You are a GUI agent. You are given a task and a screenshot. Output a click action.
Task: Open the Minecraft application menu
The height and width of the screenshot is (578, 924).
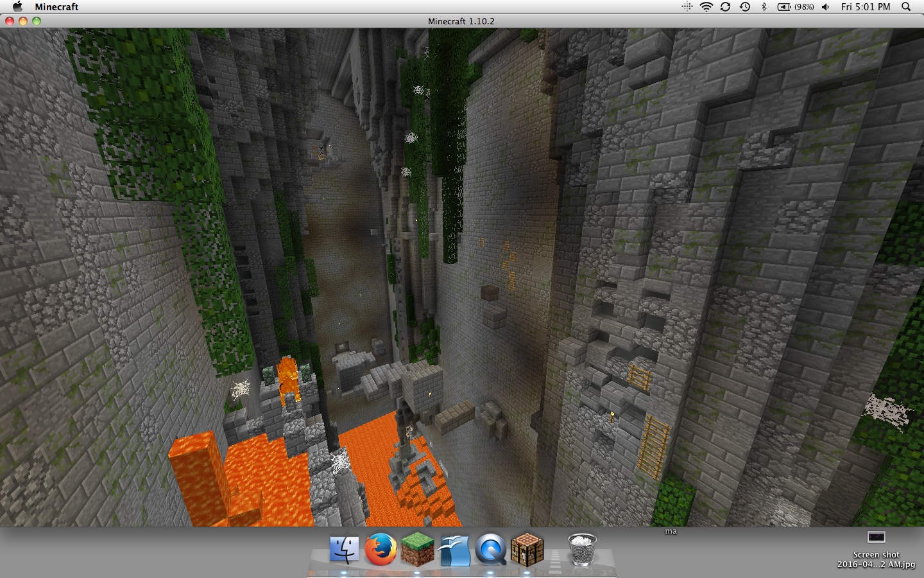pos(56,6)
